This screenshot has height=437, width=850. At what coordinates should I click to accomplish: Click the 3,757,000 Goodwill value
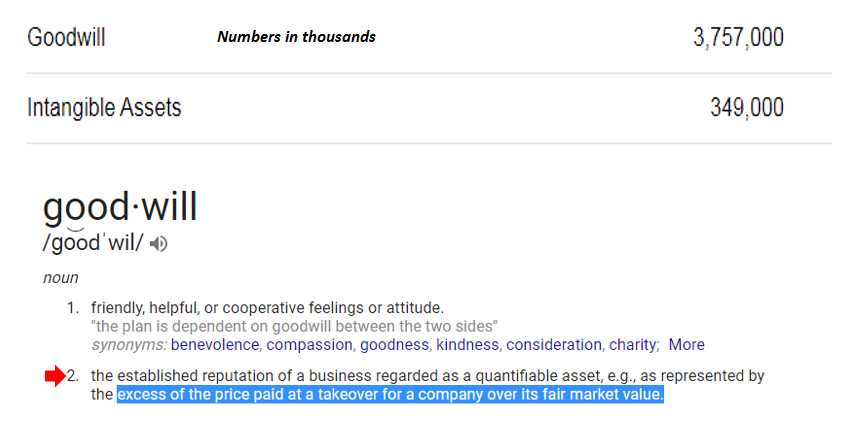point(738,38)
